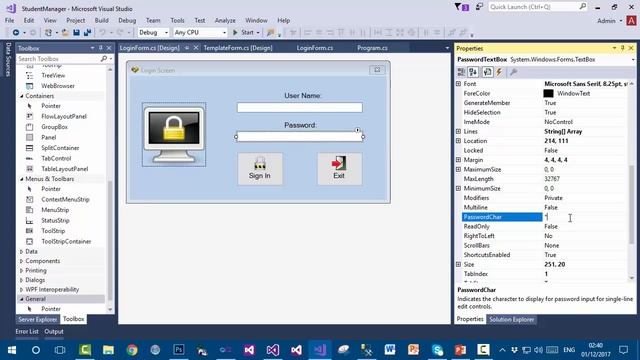Select the ToolStrip toolbox item

(x=53, y=231)
